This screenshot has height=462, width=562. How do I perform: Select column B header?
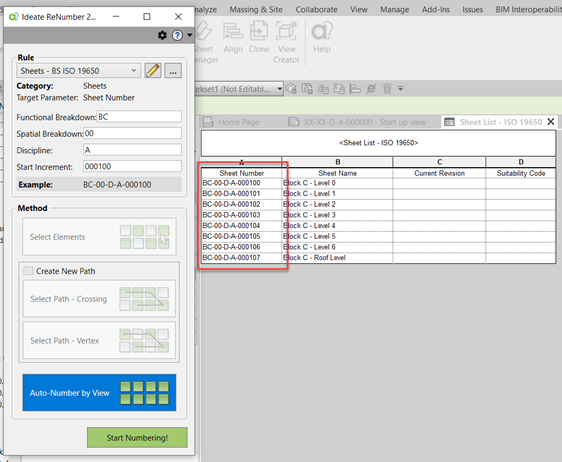pyautogui.click(x=337, y=162)
